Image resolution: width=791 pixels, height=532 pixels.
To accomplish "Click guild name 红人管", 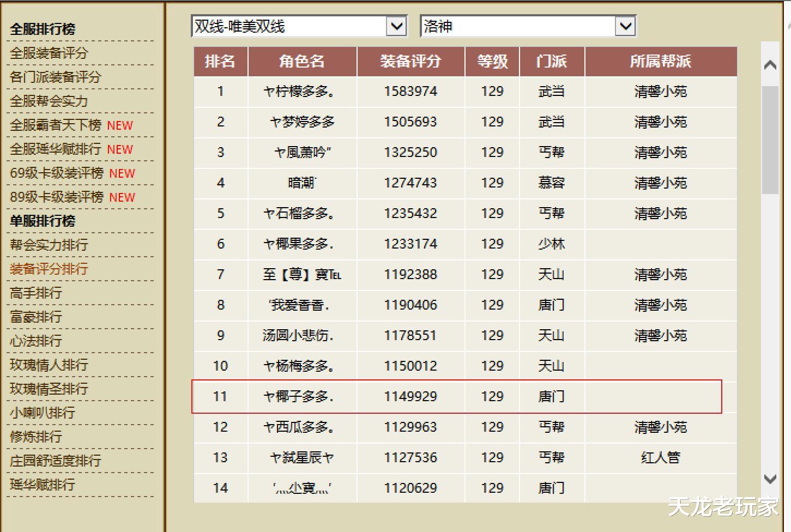I will coord(661,458).
